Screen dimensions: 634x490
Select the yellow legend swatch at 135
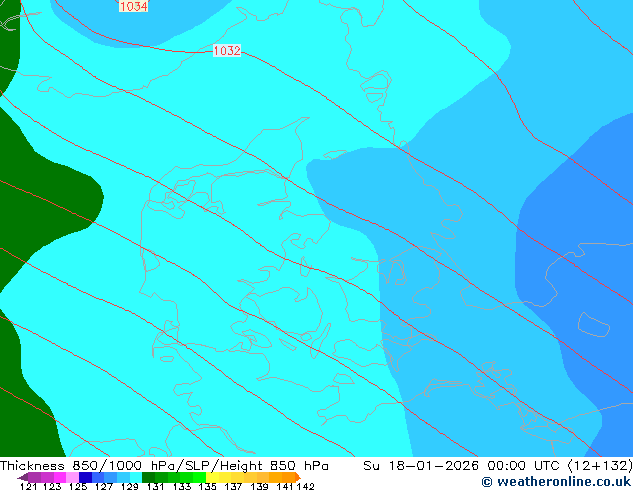tap(212, 477)
